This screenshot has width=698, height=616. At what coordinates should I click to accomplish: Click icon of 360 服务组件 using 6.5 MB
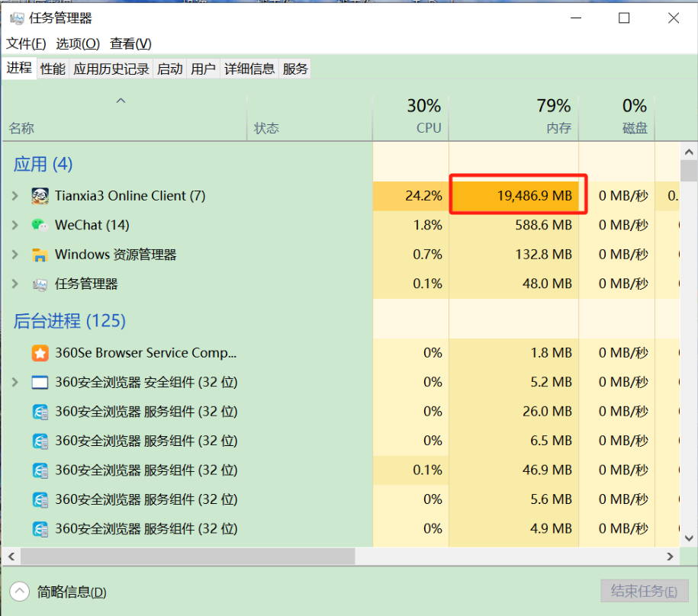pos(40,441)
